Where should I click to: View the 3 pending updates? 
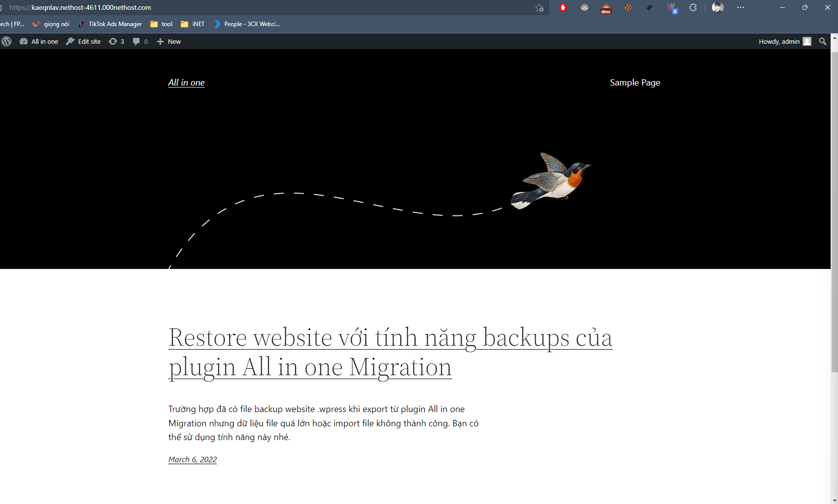pos(116,41)
